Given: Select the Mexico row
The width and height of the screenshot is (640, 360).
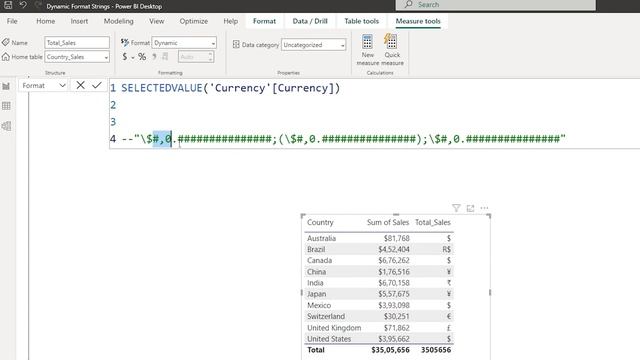Looking at the screenshot, I should pos(379,305).
